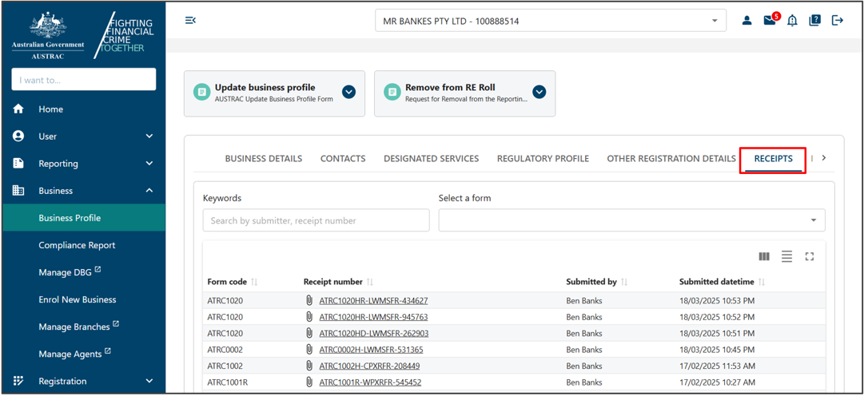Change row density using lines icon
The width and height of the screenshot is (868, 396).
(786, 256)
